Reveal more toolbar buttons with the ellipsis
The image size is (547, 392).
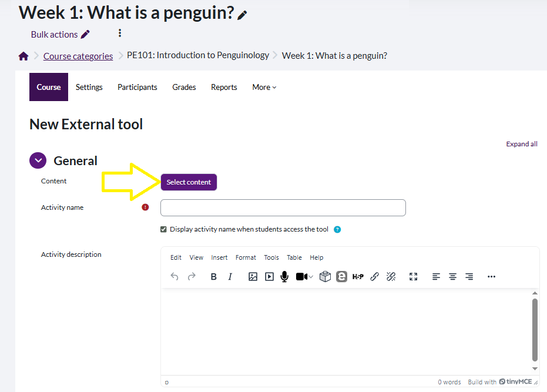(x=492, y=277)
